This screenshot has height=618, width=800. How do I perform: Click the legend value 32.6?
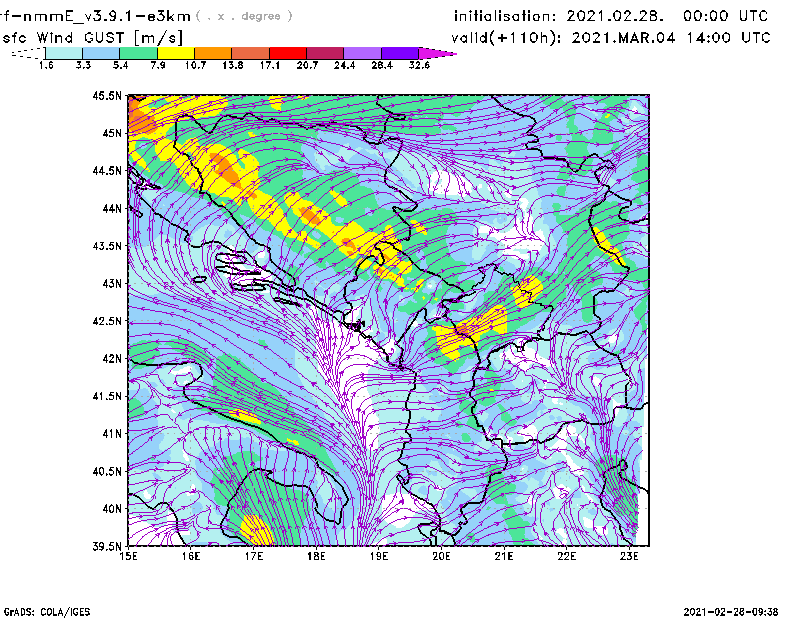(419, 65)
